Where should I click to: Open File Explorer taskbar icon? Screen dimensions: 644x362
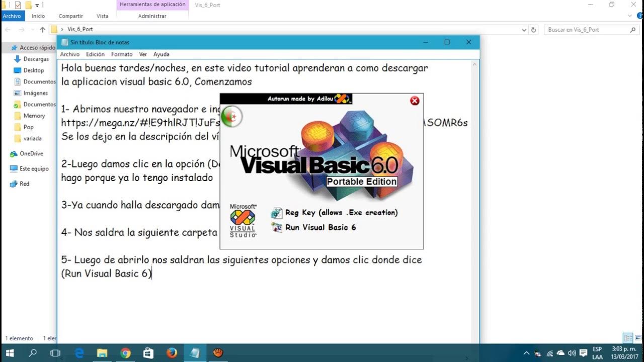[102, 353]
